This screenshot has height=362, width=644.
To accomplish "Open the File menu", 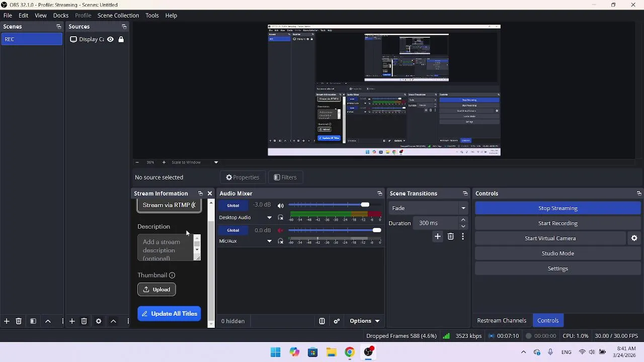I will tap(8, 16).
